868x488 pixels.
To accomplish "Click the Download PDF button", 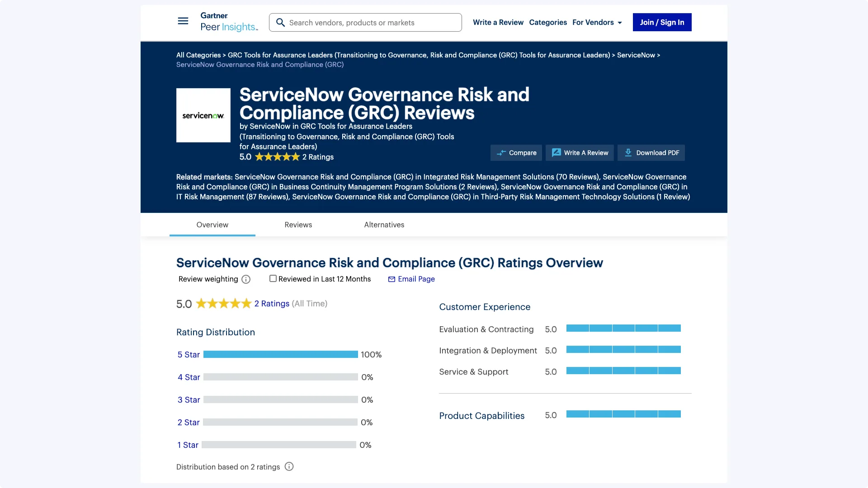I will tap(651, 153).
